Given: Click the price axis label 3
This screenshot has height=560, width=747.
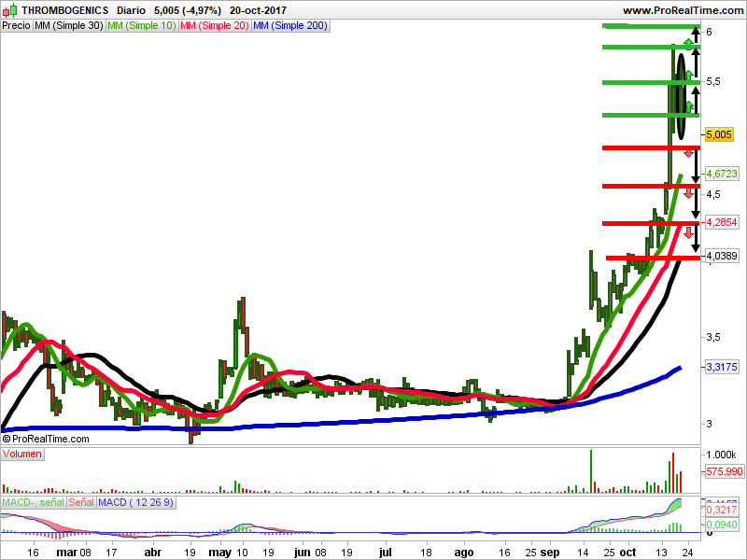Looking at the screenshot, I should pyautogui.click(x=710, y=424).
